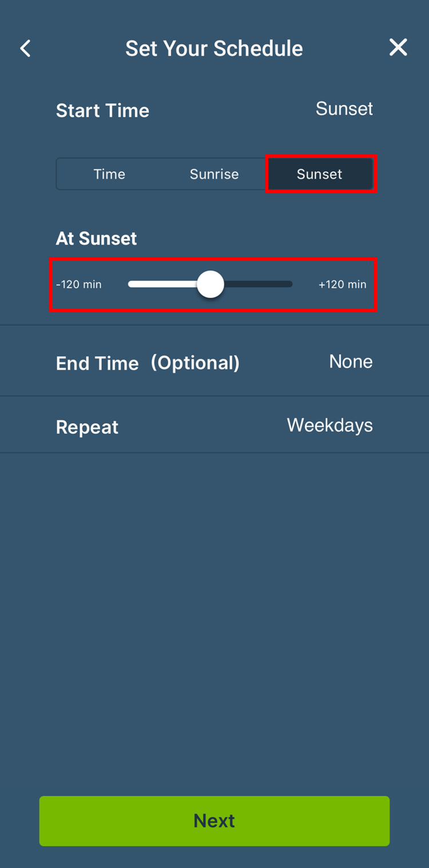This screenshot has height=868, width=429.
Task: Click the Set Your Schedule title
Action: tap(214, 49)
